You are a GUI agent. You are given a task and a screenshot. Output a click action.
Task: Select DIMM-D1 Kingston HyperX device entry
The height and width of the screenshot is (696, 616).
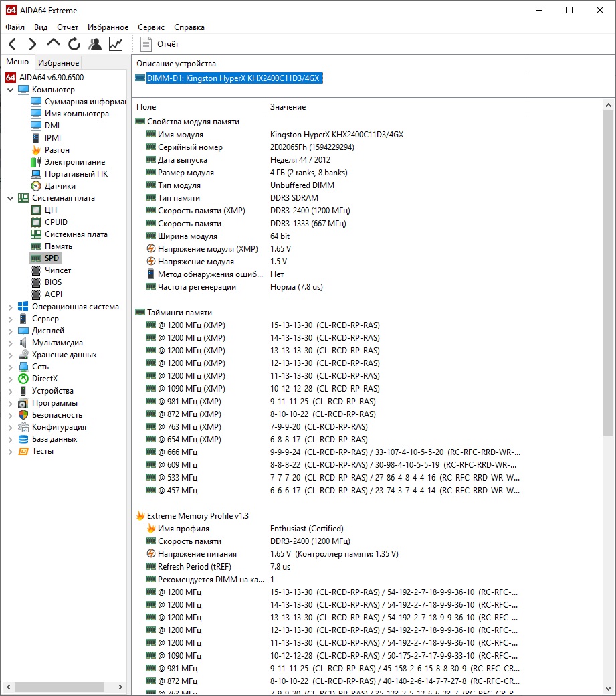click(233, 78)
